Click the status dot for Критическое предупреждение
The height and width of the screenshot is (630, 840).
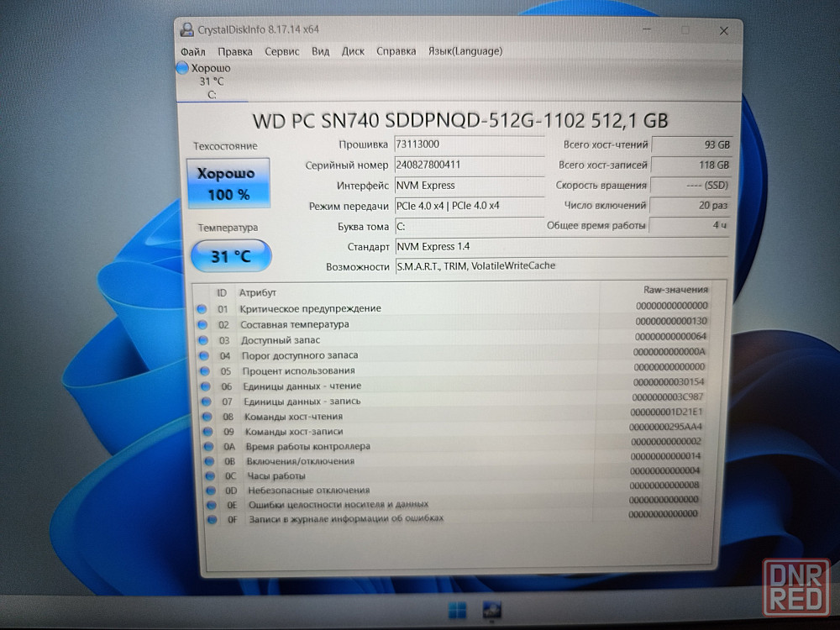[x=202, y=308]
